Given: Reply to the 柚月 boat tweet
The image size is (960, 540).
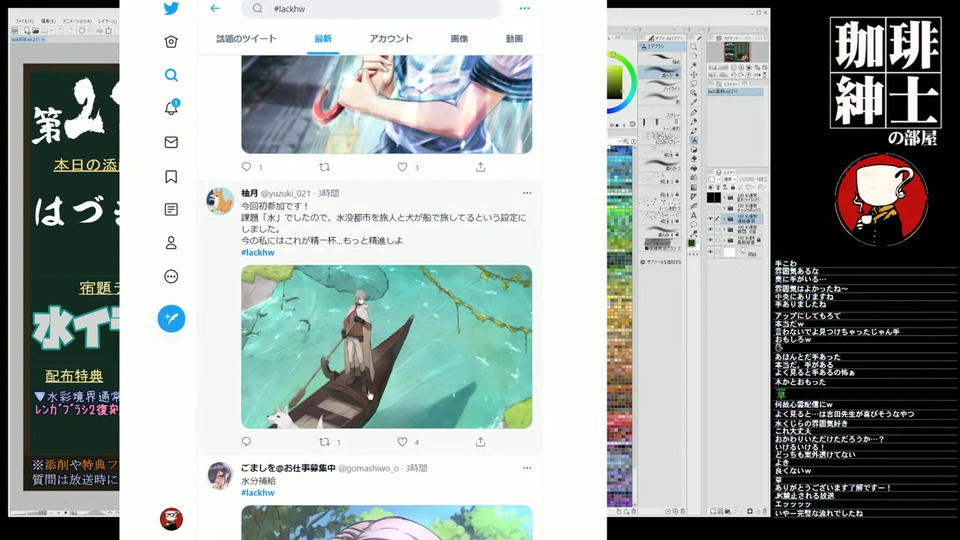Looking at the screenshot, I should [x=246, y=441].
